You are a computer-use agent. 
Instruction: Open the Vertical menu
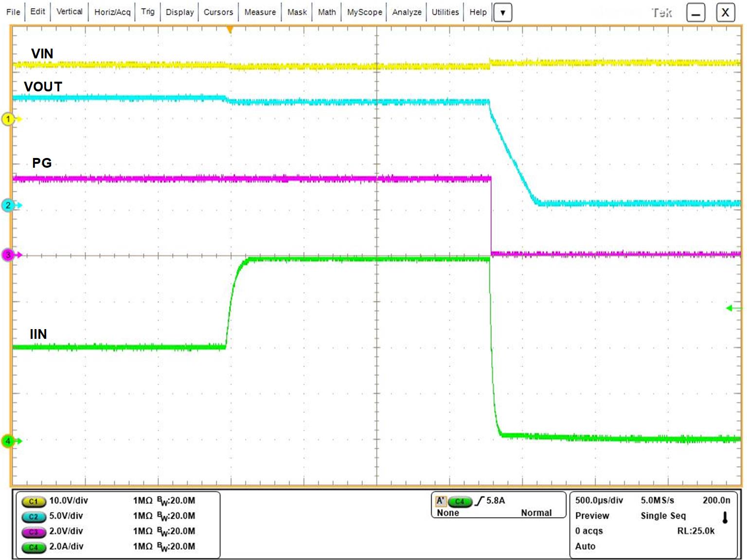[70, 12]
